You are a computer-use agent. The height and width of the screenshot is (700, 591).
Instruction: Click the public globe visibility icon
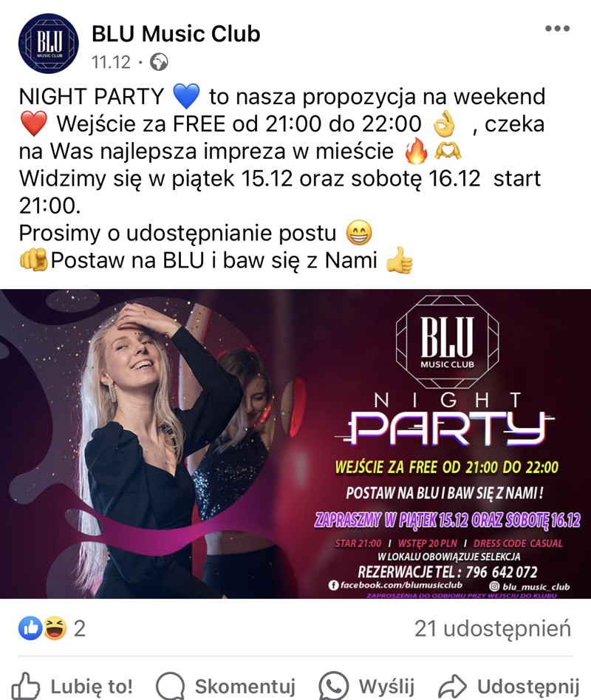tap(159, 62)
